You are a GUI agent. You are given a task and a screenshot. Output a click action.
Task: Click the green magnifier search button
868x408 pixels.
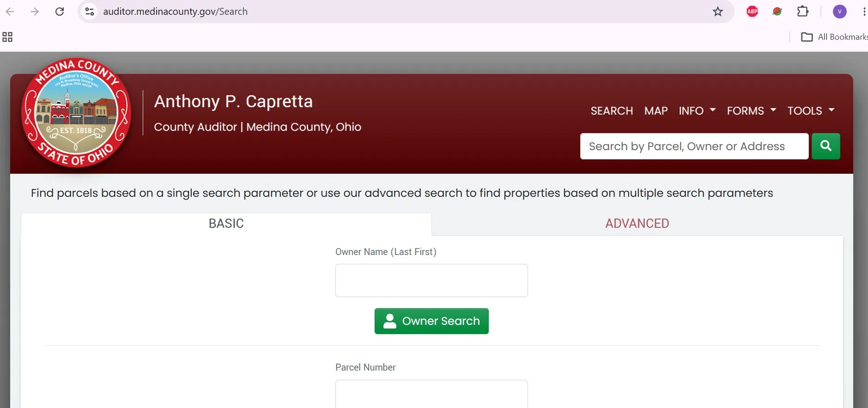tap(826, 146)
